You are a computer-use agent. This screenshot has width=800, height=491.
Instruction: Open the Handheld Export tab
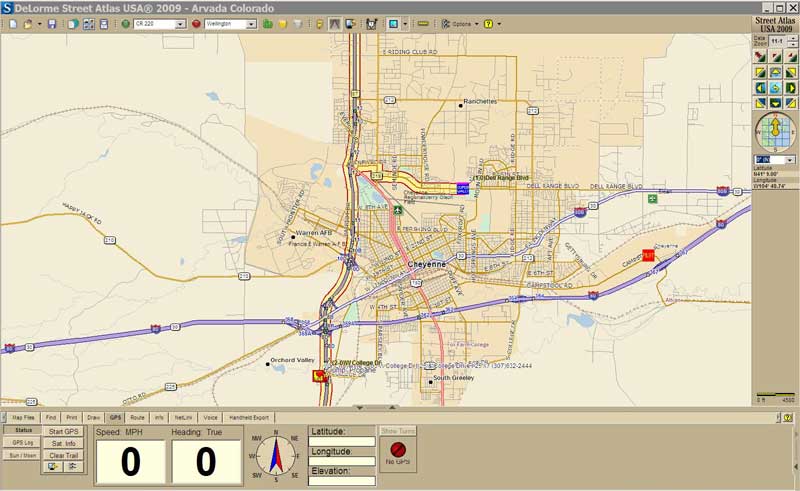[249, 416]
